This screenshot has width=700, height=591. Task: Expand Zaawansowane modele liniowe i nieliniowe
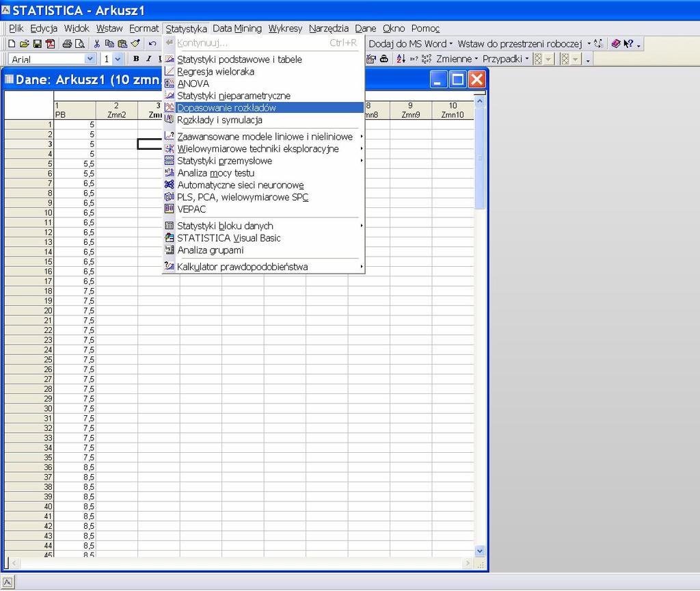pos(263,137)
